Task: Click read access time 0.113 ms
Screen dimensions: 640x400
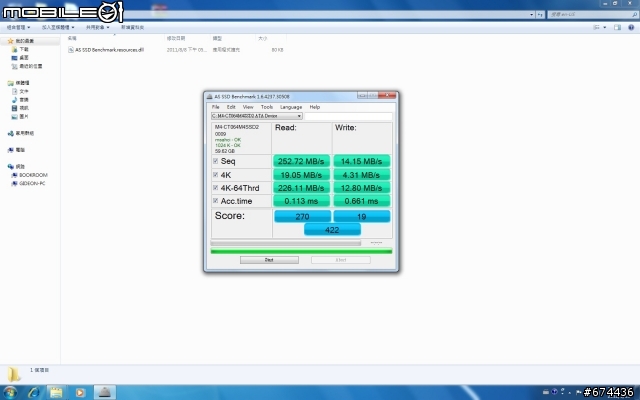Action: (x=301, y=201)
